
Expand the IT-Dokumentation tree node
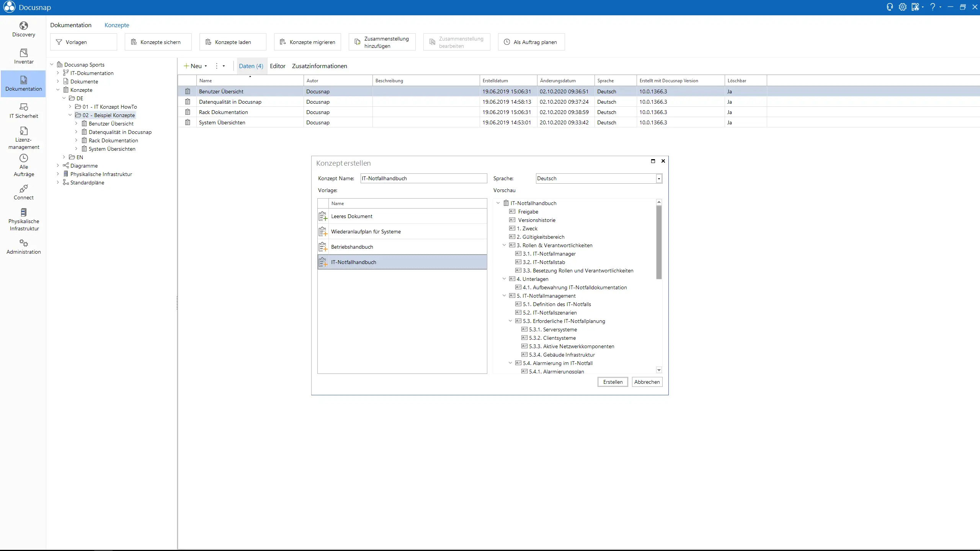tap(58, 73)
